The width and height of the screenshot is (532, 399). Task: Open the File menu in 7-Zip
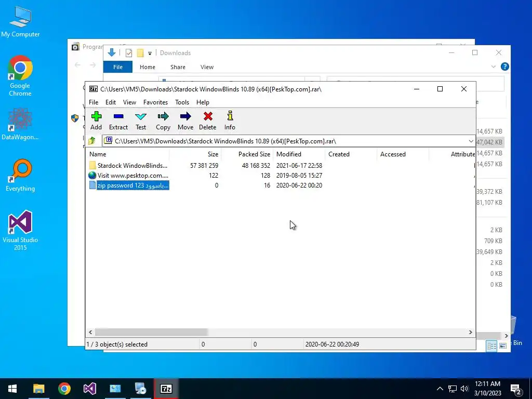94,102
